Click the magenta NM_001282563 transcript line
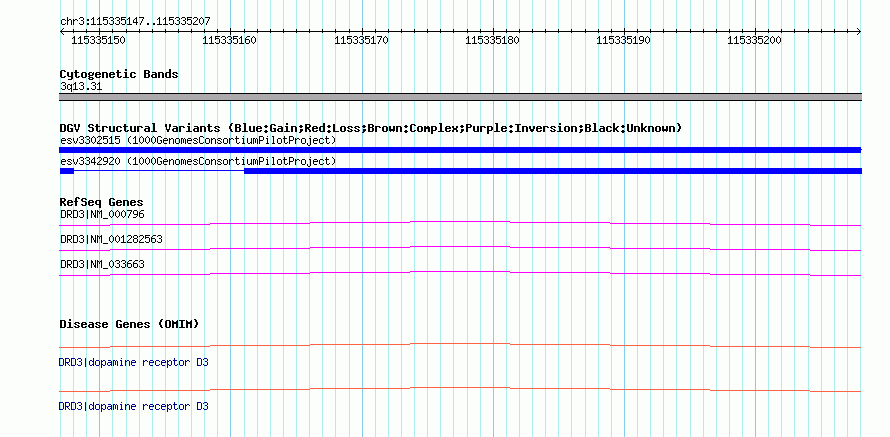The height and width of the screenshot is (437, 890). tap(460, 247)
